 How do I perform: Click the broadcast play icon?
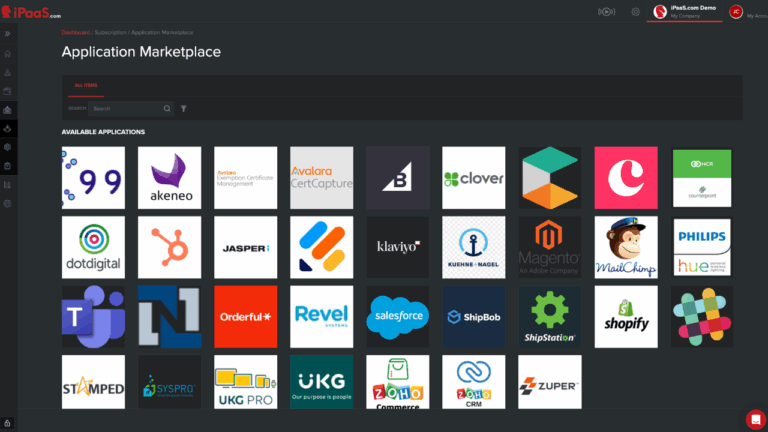pyautogui.click(x=606, y=12)
